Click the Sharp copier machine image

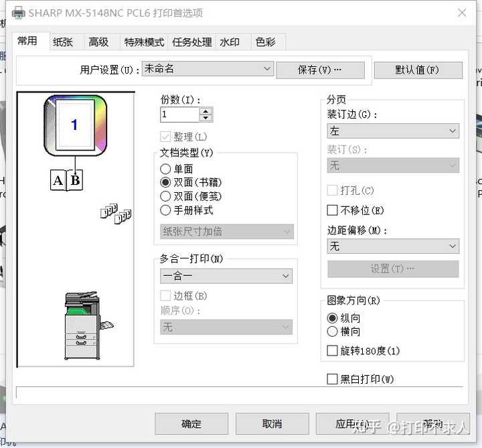pos(88,325)
